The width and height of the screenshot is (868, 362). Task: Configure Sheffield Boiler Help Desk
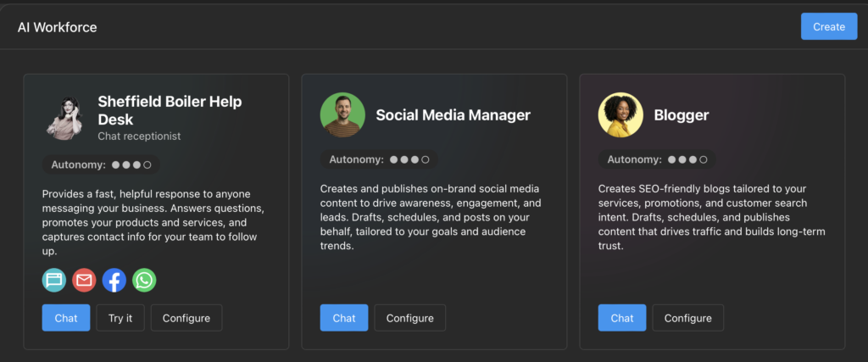point(186,318)
